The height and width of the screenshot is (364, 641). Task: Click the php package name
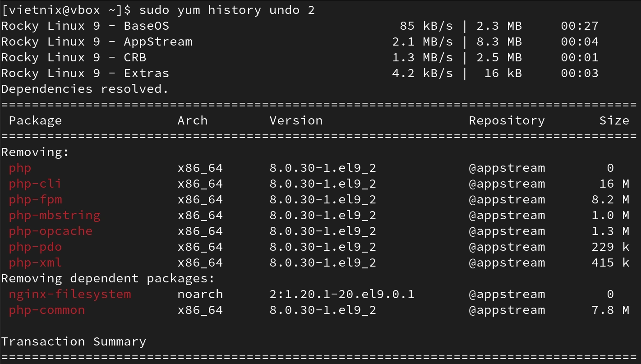[20, 169]
